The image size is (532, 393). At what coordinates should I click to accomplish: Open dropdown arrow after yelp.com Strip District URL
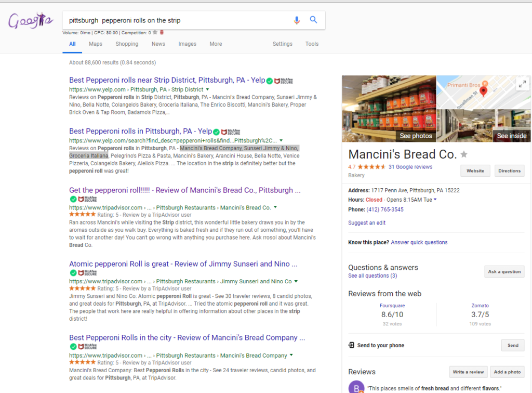pos(207,89)
